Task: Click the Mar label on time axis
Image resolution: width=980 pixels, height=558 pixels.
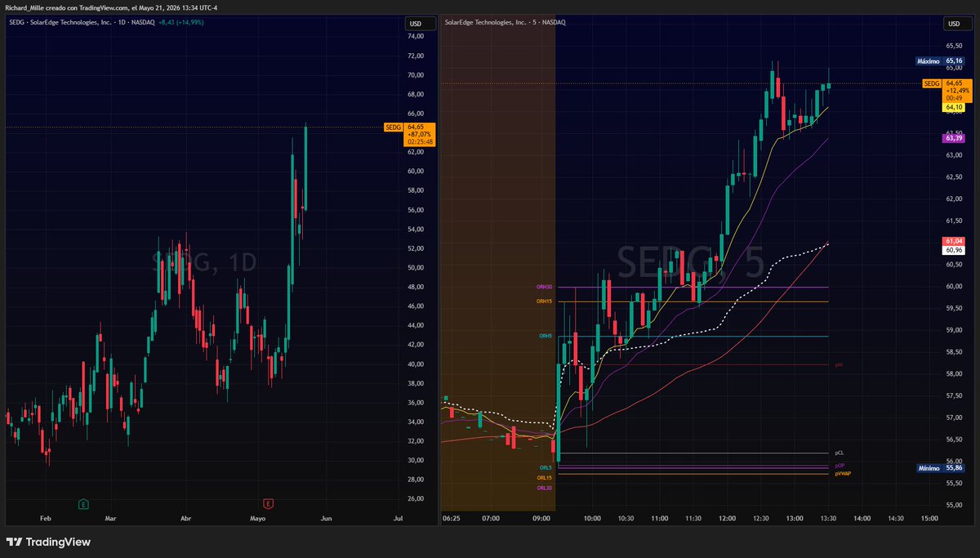Action: point(112,519)
